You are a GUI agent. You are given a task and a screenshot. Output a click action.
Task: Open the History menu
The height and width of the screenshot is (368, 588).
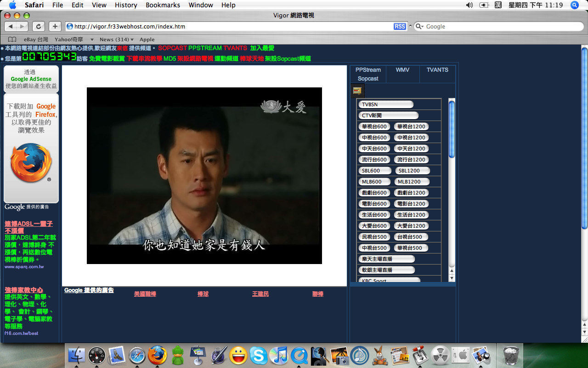point(126,5)
